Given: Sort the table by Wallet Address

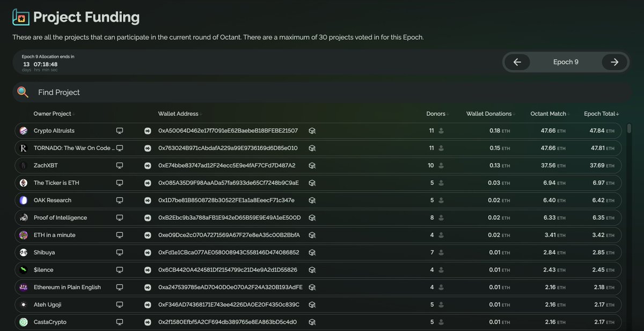Looking at the screenshot, I should tap(179, 114).
